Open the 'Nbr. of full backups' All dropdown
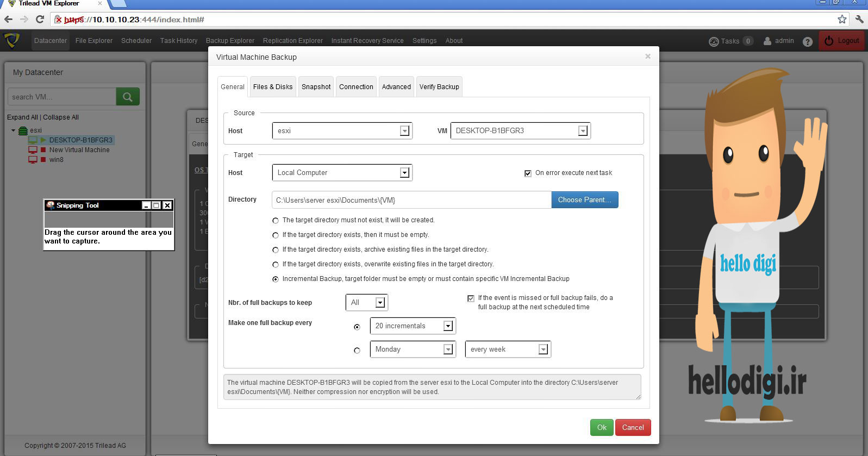The image size is (868, 456). tap(366, 302)
